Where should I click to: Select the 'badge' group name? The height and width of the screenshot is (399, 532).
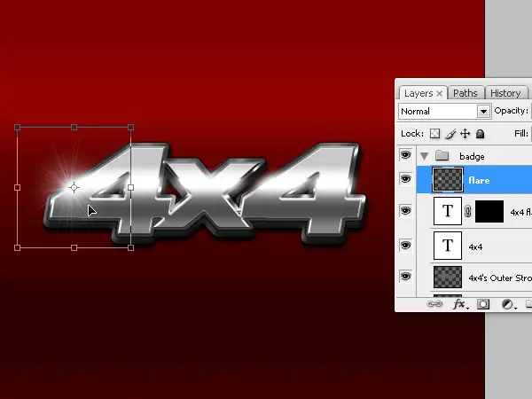472,156
